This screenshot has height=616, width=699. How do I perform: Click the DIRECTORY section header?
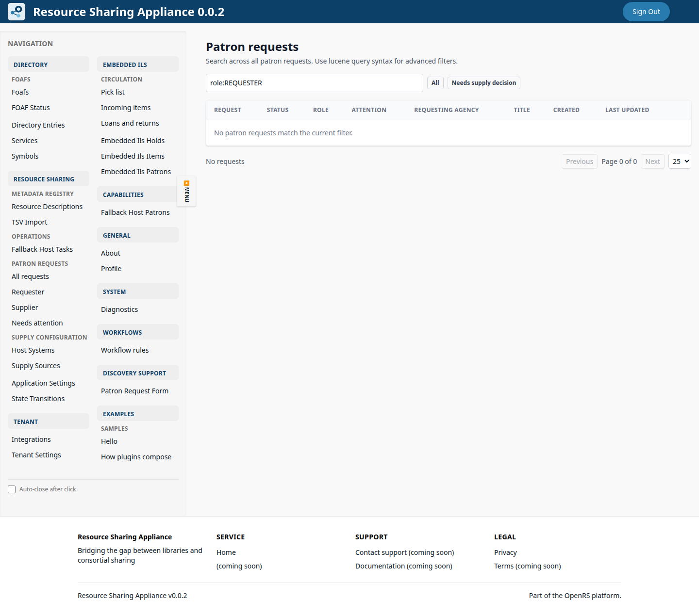[49, 64]
